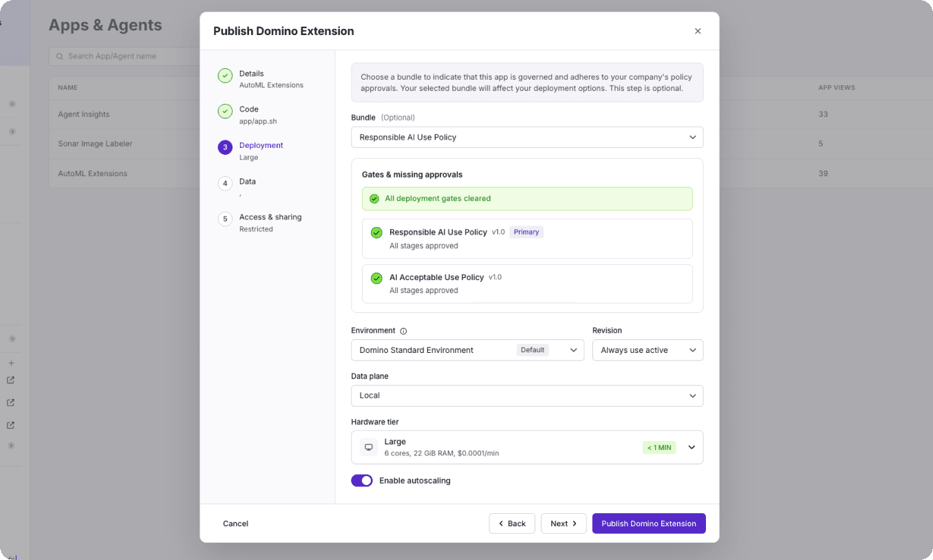The image size is (933, 560).
Task: Click the plus icon in the left sidebar
Action: (x=11, y=363)
